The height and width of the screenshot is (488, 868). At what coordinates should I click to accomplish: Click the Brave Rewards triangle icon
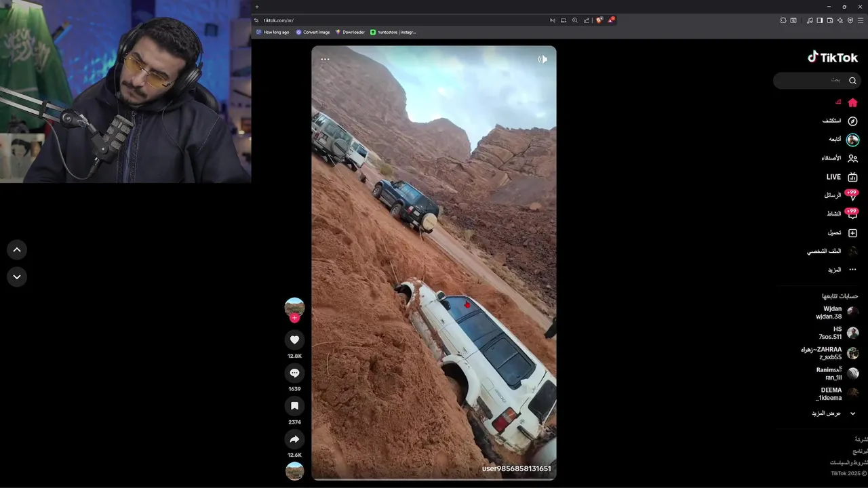tap(610, 20)
